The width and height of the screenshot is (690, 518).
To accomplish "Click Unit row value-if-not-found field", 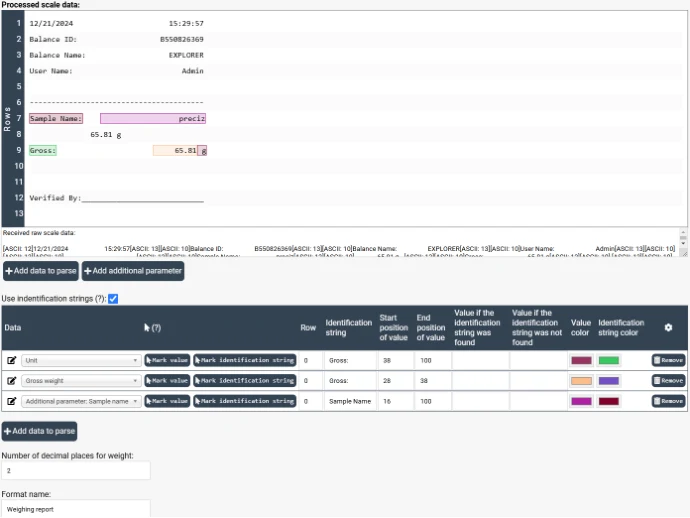I will click(538, 360).
